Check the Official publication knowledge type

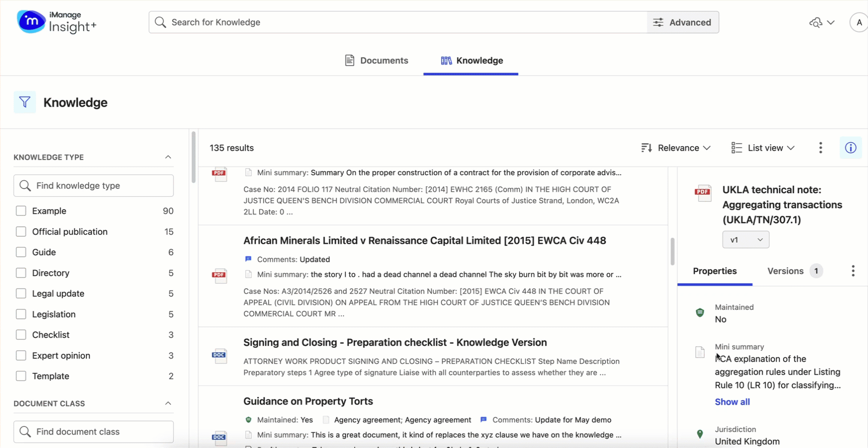(x=21, y=231)
